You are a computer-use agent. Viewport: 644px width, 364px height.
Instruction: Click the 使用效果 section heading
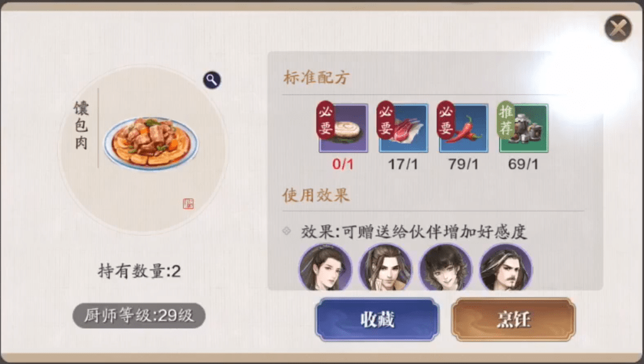point(316,195)
